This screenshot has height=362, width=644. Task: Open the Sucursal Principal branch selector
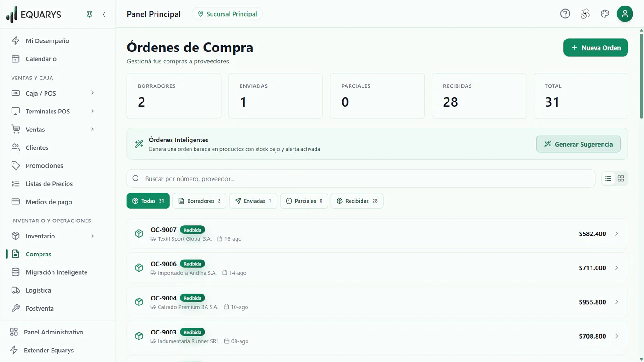click(x=227, y=14)
